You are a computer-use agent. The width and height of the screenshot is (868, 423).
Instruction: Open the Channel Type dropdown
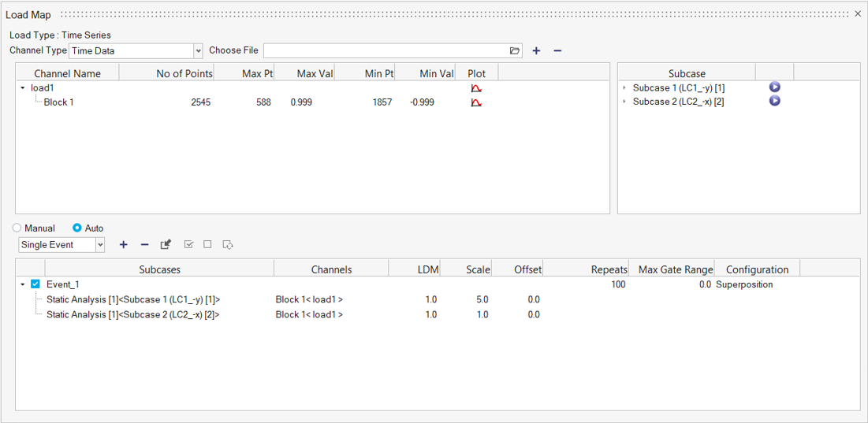198,51
